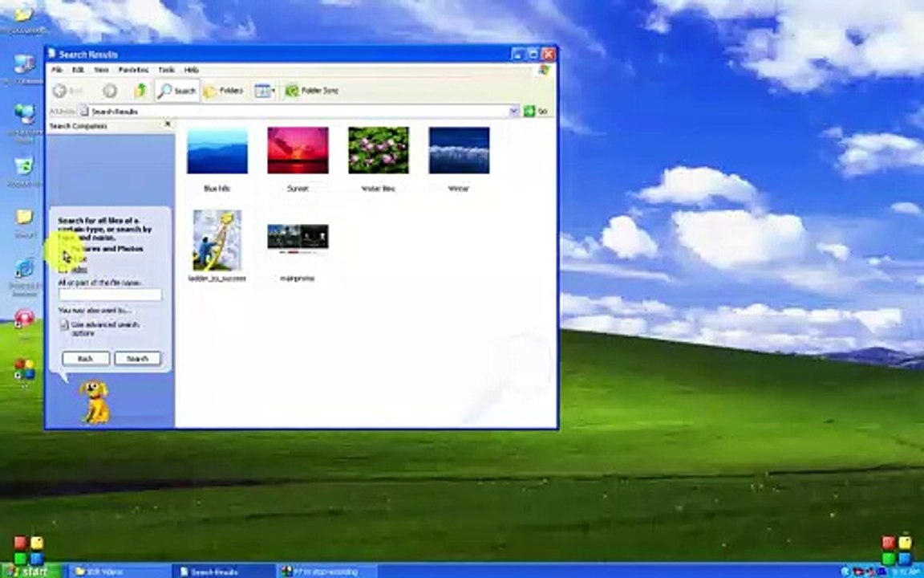Image resolution: width=924 pixels, height=578 pixels.
Task: Select the Sunset image thumbnail
Action: 298,150
